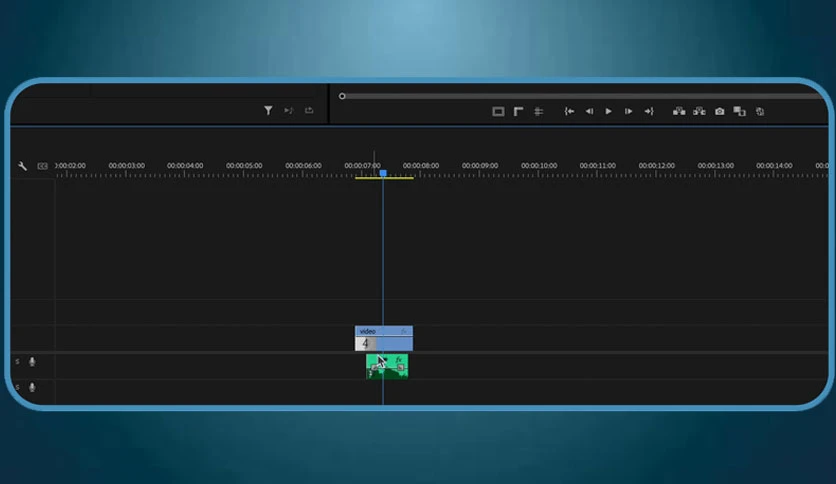This screenshot has height=484, width=836.
Task: Click ruler timecode 00:00:14:00
Action: (774, 166)
